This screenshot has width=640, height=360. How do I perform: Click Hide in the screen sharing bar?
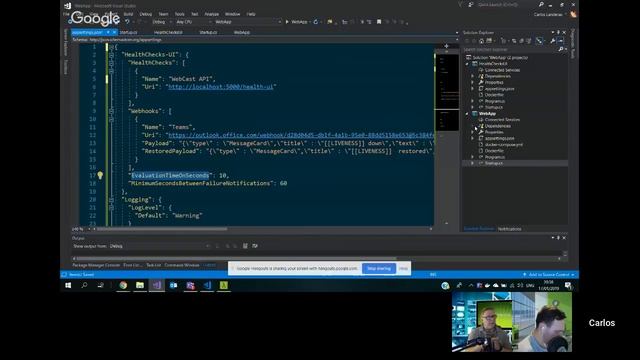(403, 269)
